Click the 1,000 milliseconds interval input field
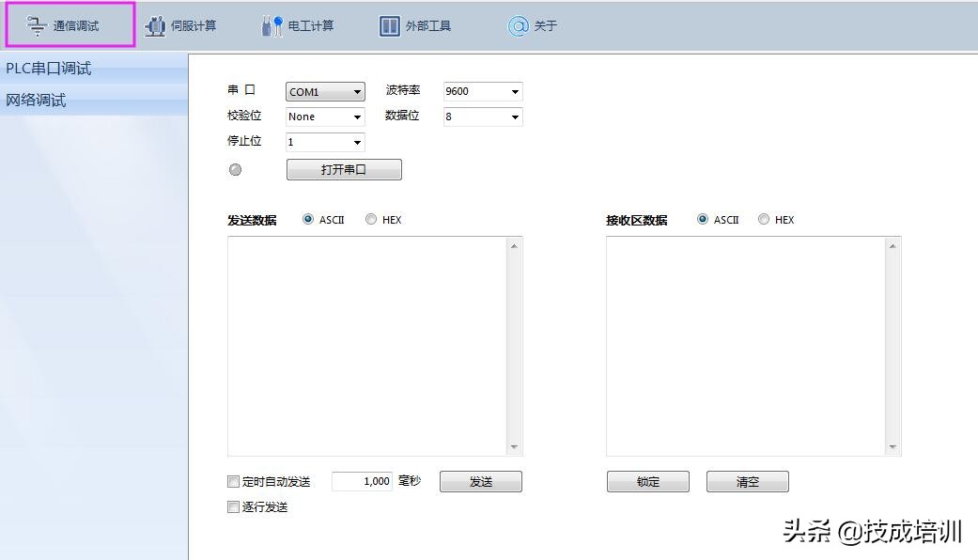The width and height of the screenshot is (978, 560). click(x=362, y=480)
